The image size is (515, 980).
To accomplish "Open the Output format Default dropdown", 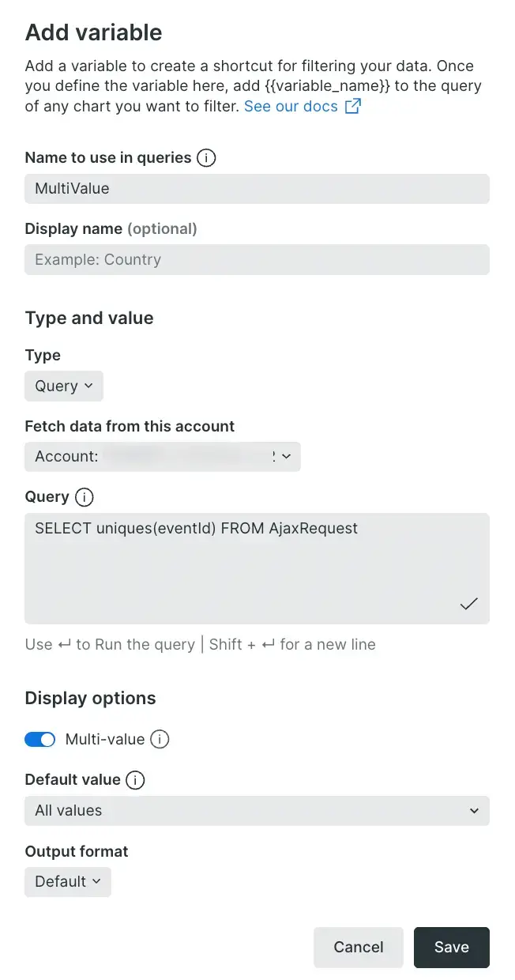I will [x=68, y=882].
